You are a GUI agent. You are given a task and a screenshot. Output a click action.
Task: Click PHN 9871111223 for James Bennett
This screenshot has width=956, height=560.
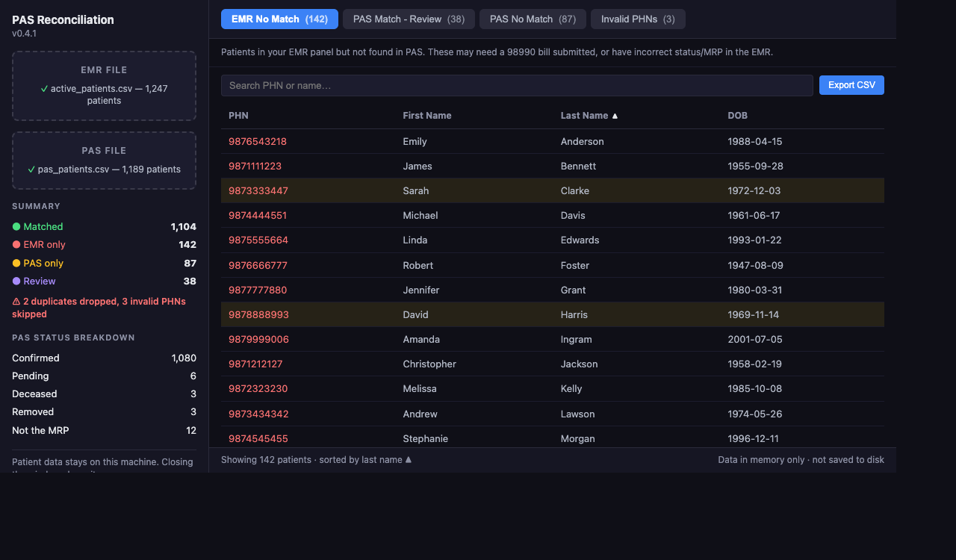255,166
